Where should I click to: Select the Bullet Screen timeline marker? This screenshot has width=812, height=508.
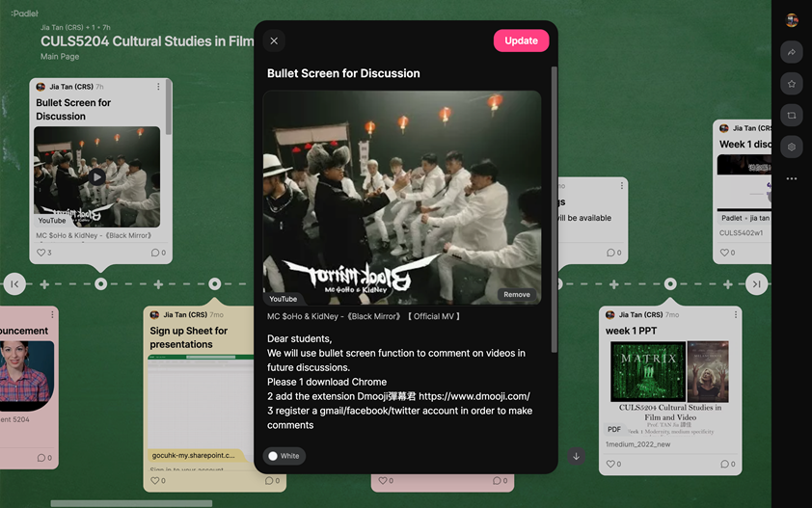click(101, 283)
